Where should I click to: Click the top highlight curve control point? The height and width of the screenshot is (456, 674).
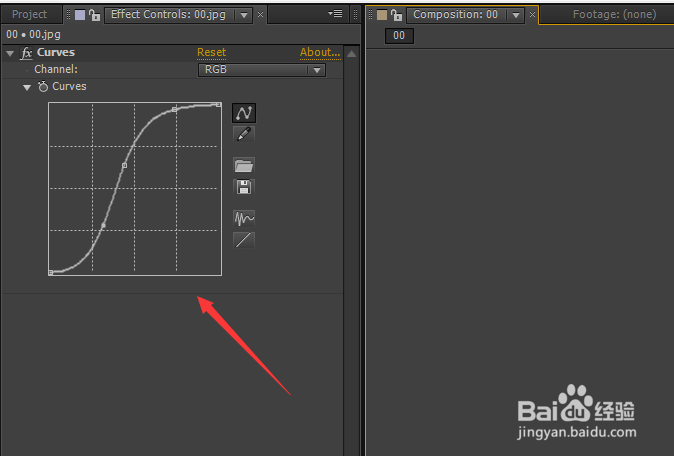[x=174, y=110]
